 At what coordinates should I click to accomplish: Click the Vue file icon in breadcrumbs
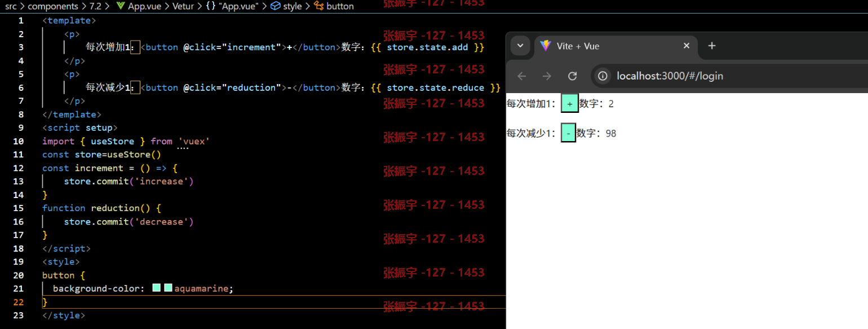pos(120,6)
